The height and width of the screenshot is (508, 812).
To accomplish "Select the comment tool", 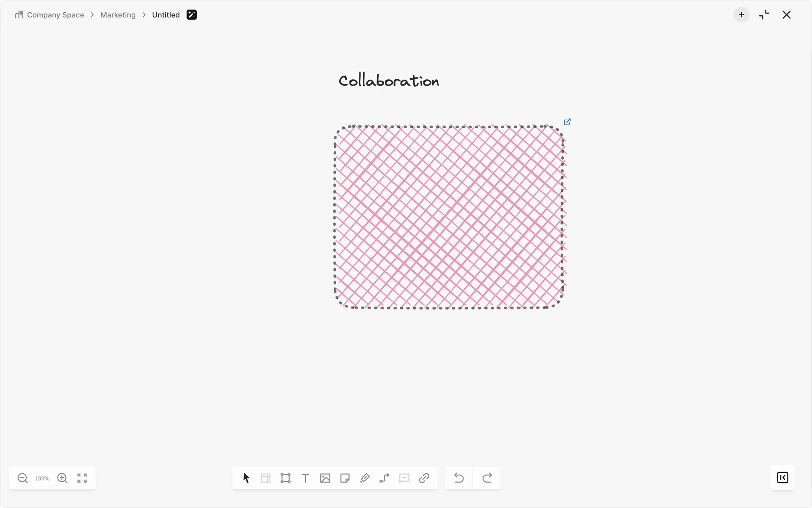I will pos(404,478).
